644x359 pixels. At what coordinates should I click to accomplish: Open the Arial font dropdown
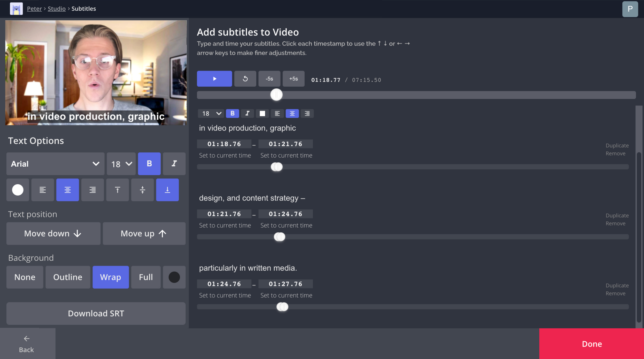coord(55,164)
